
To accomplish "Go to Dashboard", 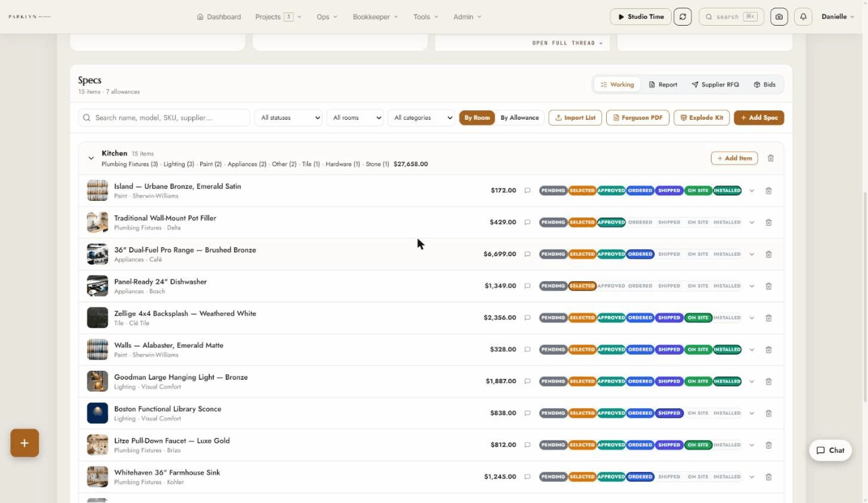I will click(219, 17).
